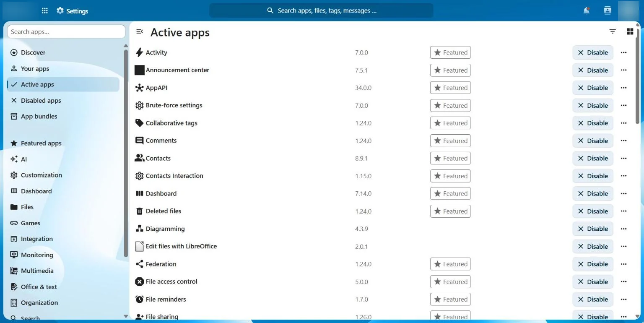Open the notifications bell

pos(587,11)
